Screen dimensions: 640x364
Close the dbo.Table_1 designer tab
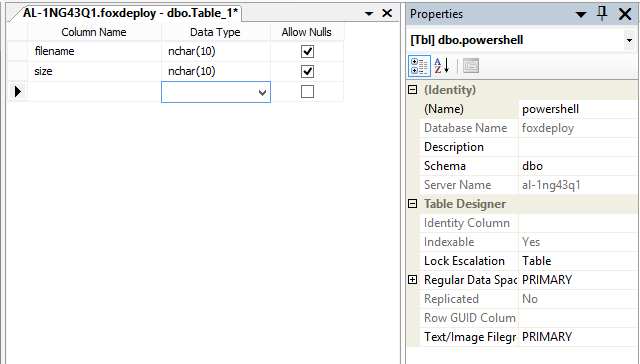coord(387,13)
